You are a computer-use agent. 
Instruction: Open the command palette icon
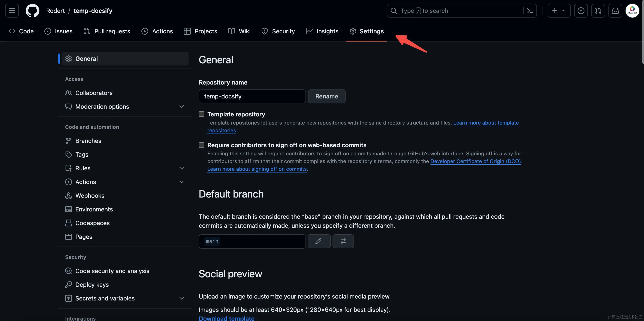[x=530, y=11]
